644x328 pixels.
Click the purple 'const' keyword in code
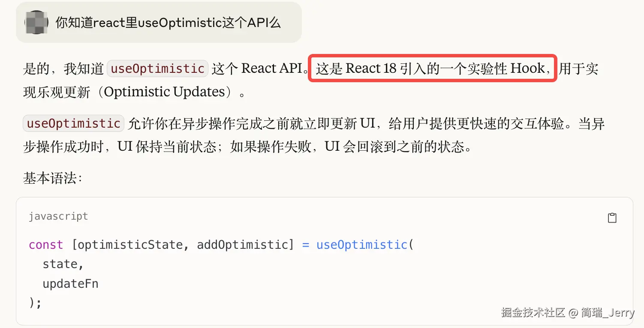(45, 245)
